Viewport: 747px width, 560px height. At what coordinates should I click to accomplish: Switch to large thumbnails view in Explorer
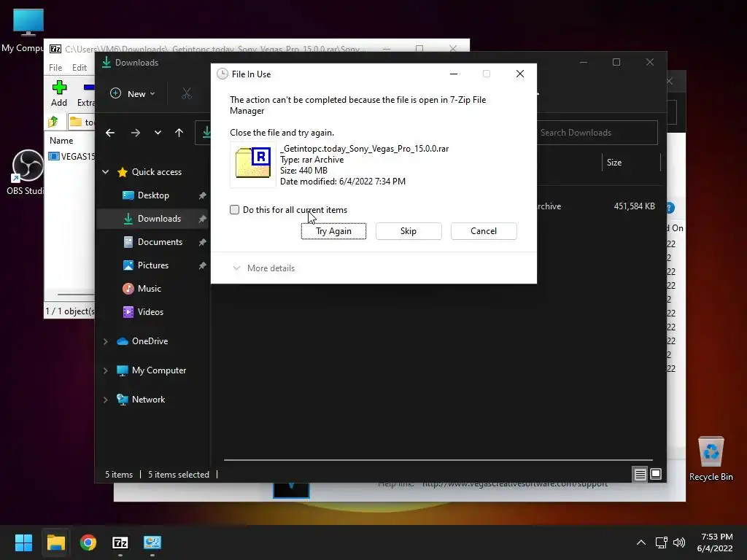[656, 474]
